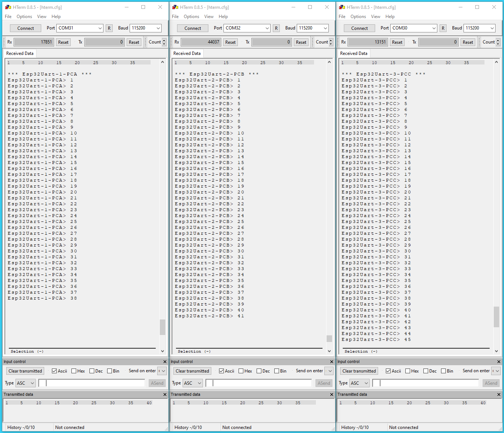Reset Rx counter in COM30 window
The image size is (504, 433).
pyautogui.click(x=397, y=42)
